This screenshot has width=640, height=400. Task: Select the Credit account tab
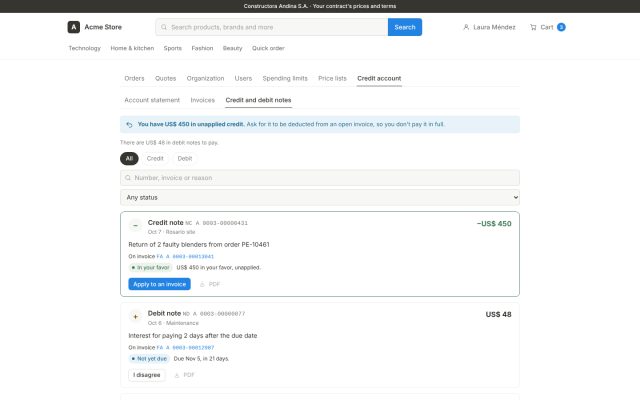[379, 78]
